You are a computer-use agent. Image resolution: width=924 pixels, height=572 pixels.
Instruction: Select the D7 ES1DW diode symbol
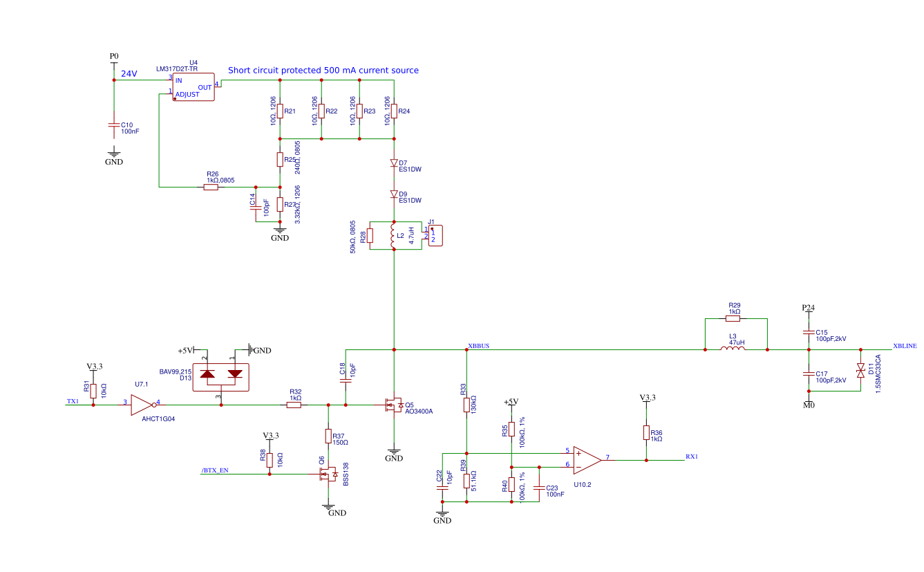pos(393,163)
